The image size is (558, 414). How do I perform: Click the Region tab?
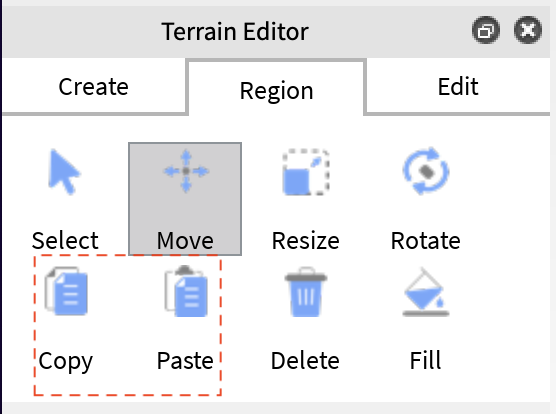(277, 88)
